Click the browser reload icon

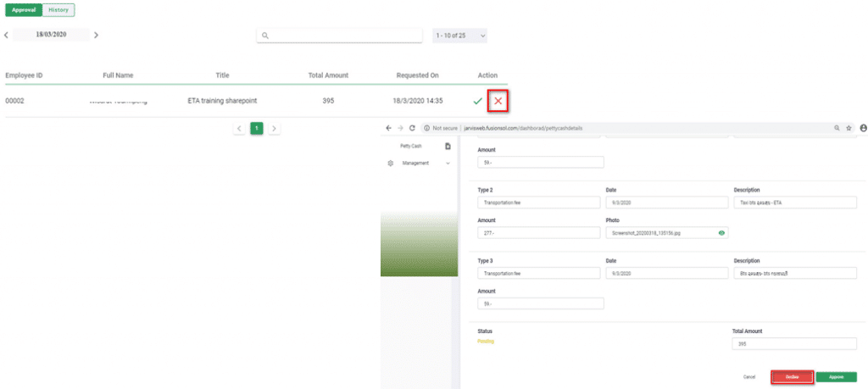pyautogui.click(x=412, y=128)
